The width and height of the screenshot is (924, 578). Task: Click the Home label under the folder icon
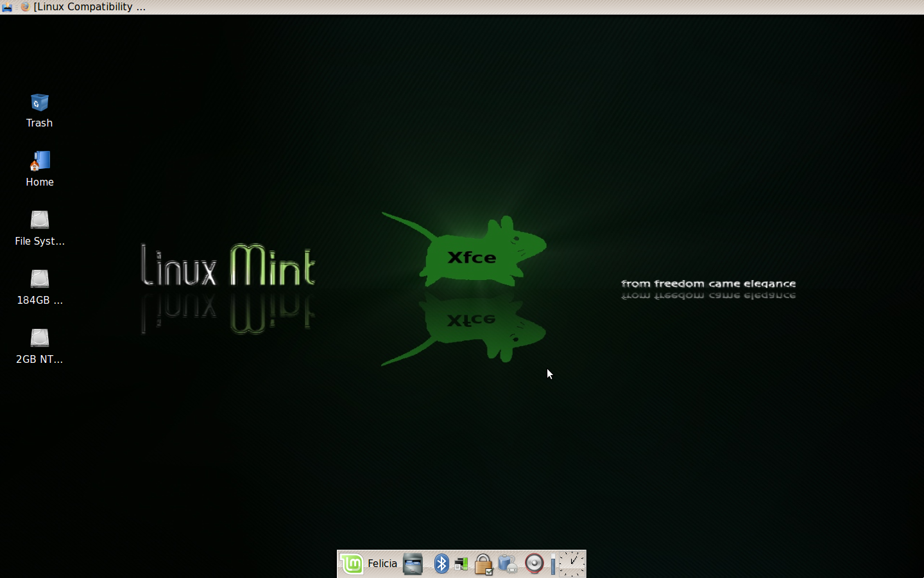tap(40, 182)
